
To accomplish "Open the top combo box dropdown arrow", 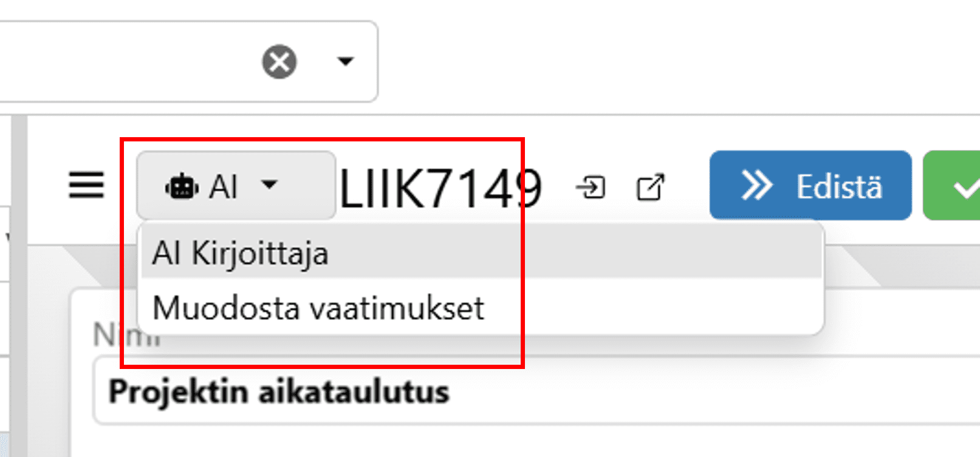I will (x=345, y=61).
